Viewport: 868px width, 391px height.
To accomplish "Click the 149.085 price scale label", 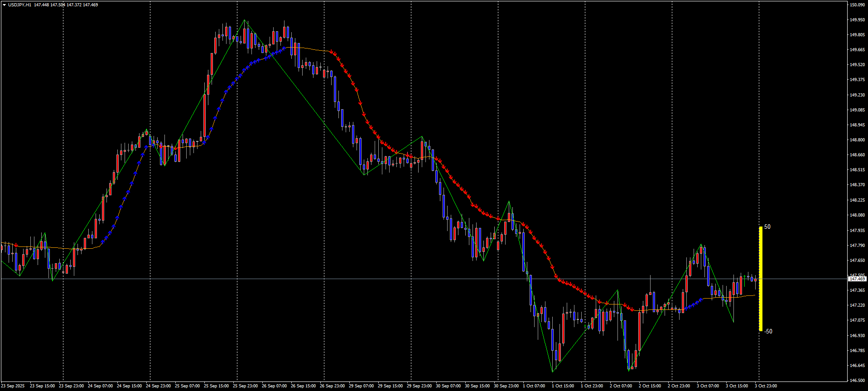I will (857, 110).
